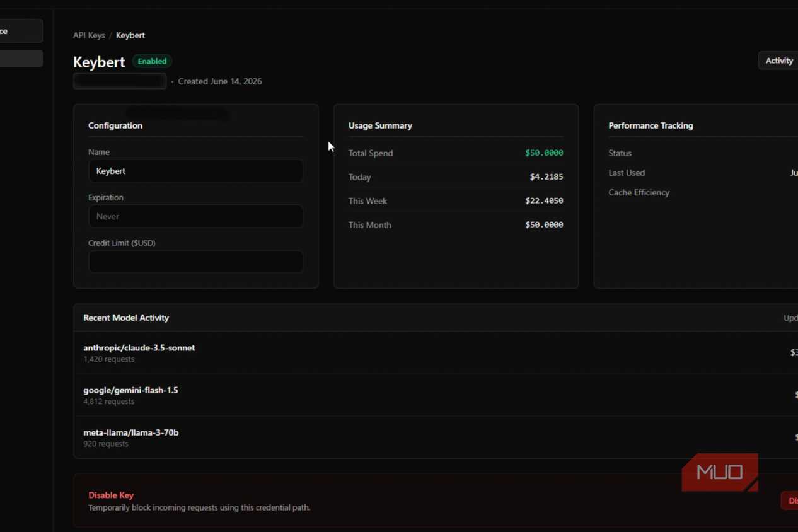Click the Last Used label
Viewport: 798px width, 532px height.
point(627,173)
